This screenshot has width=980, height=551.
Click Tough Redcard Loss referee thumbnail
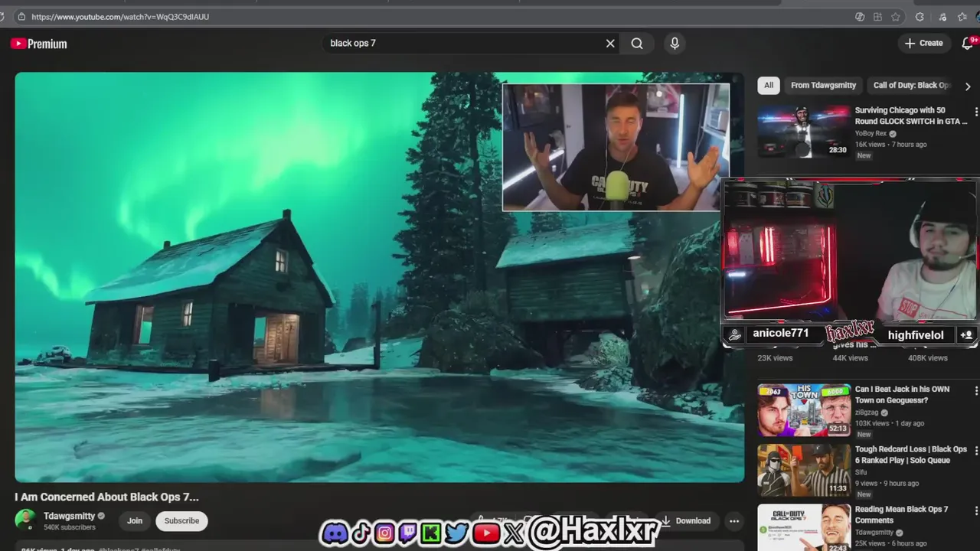[804, 471]
